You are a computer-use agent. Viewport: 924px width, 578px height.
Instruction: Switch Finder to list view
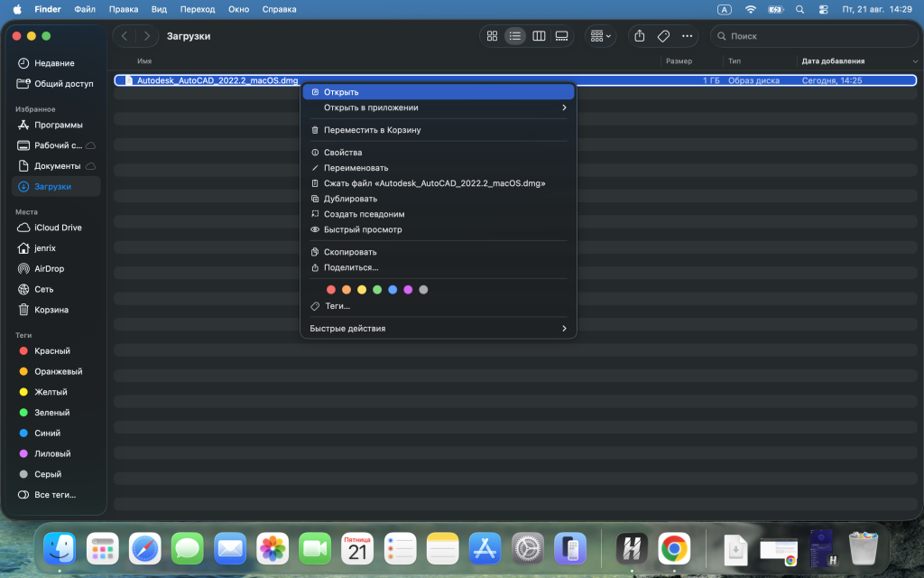coord(515,36)
